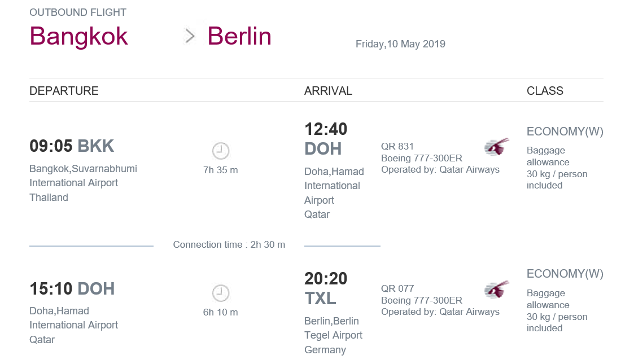Click the clock icon above 6h 10 m
The image size is (634, 364).
pyautogui.click(x=221, y=293)
